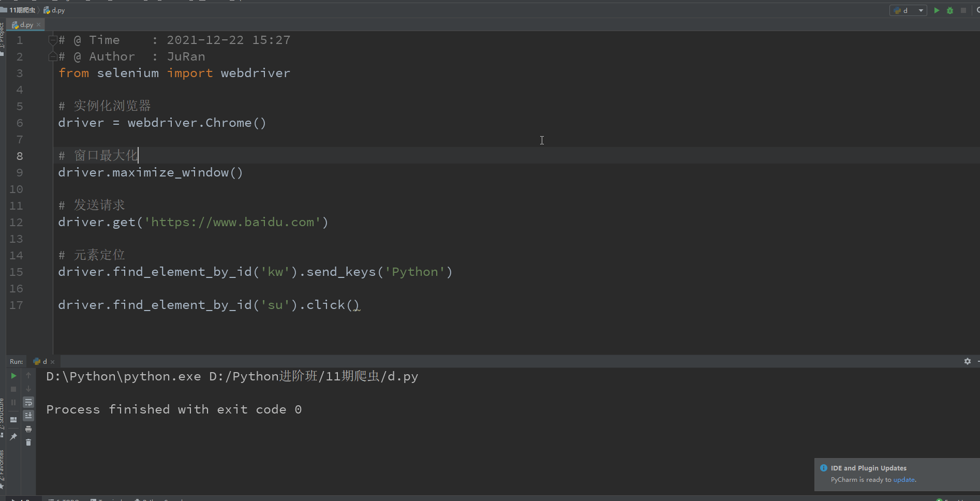This screenshot has height=501, width=980.
Task: Run configuration d with the top toolbar green arrow
Action: coord(937,10)
